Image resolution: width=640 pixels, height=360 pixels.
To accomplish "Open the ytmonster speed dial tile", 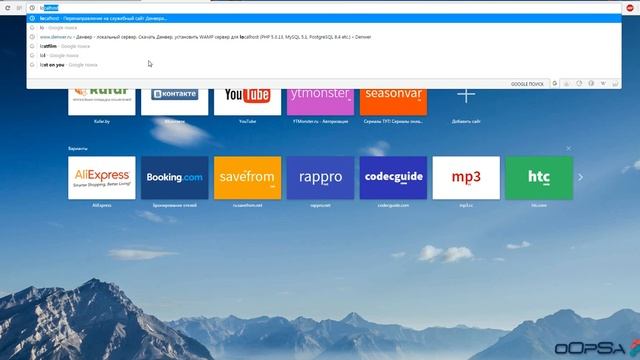I will coord(320,102).
